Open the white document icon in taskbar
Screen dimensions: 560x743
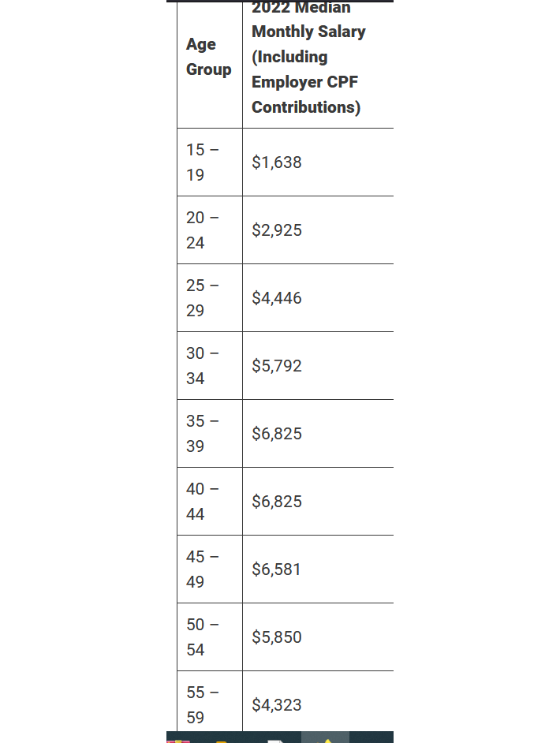[276, 741]
